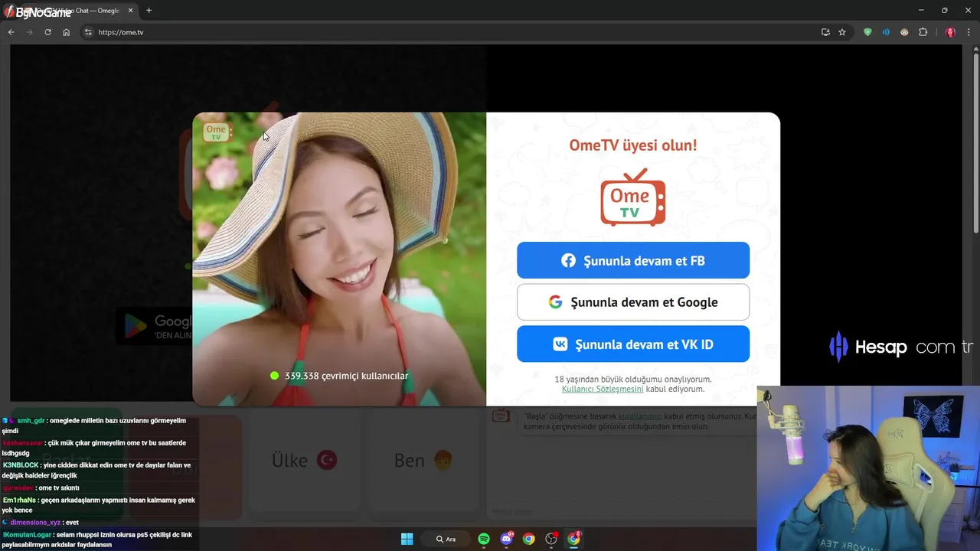The image size is (980, 551).
Task: Open the Chrome taskbar icon with profile avatar
Action: click(x=573, y=539)
